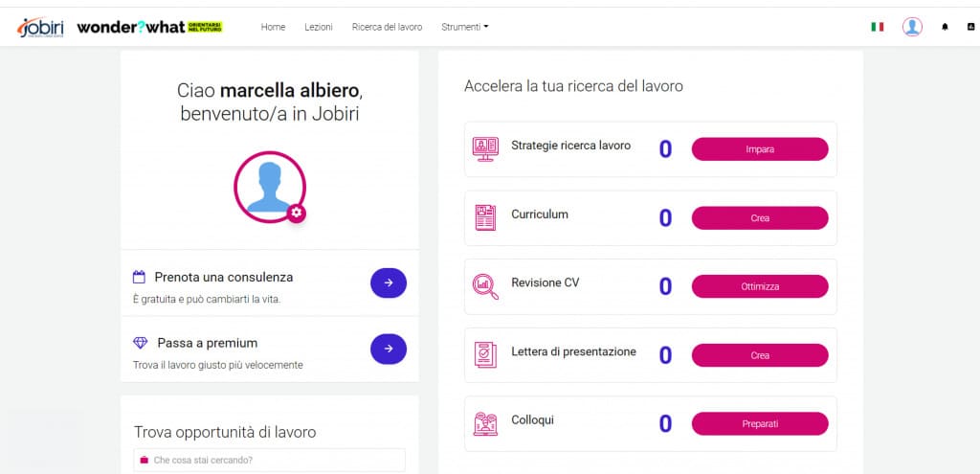
Task: Click the calendar icon by Prenota una consulenza
Action: tap(139, 277)
